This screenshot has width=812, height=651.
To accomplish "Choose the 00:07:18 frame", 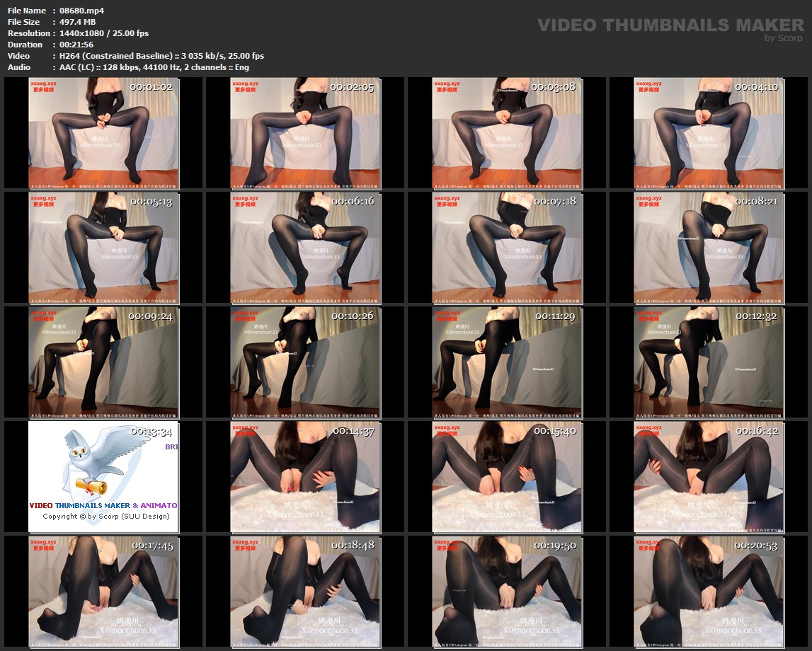I will pyautogui.click(x=508, y=248).
